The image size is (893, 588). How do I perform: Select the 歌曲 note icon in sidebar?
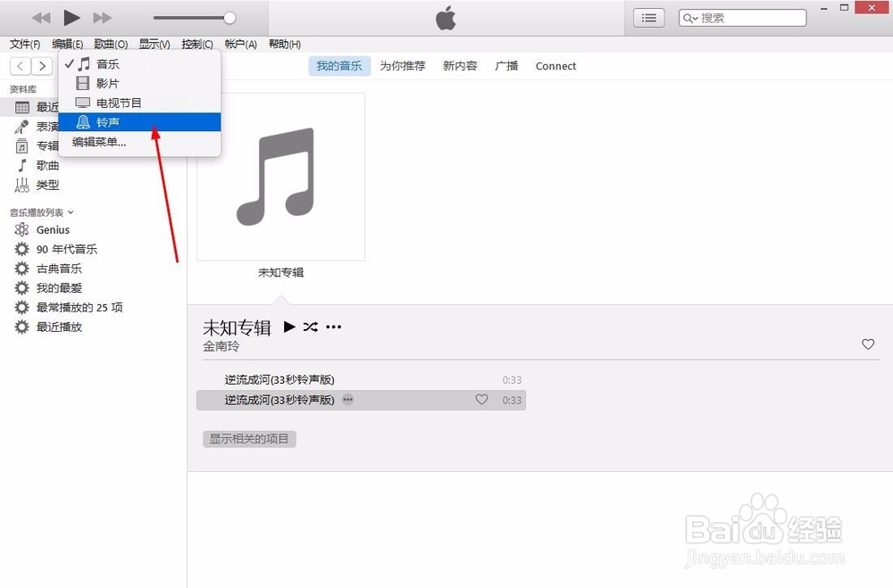point(22,165)
